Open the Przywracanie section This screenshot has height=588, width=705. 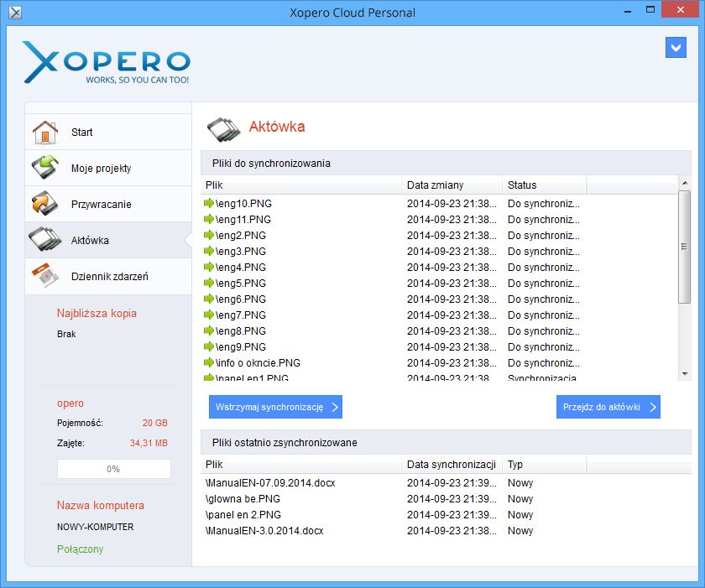tap(108, 204)
